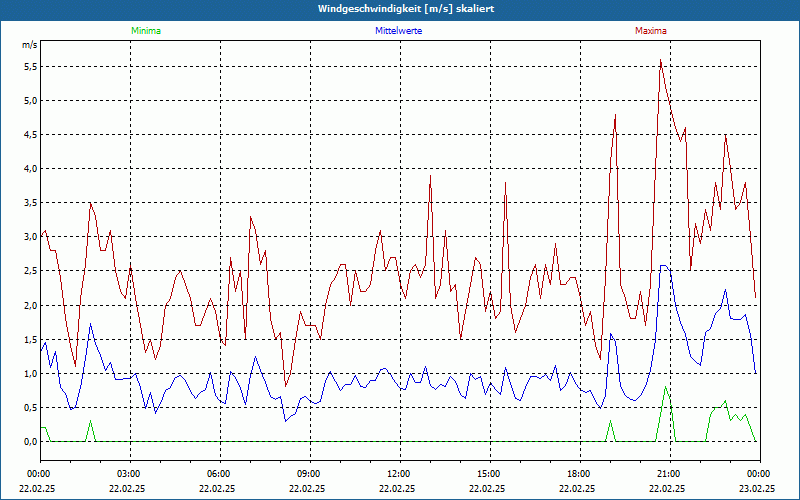The image size is (800, 500).
Task: Click the 3,5 y-axis value
Action: (x=31, y=203)
